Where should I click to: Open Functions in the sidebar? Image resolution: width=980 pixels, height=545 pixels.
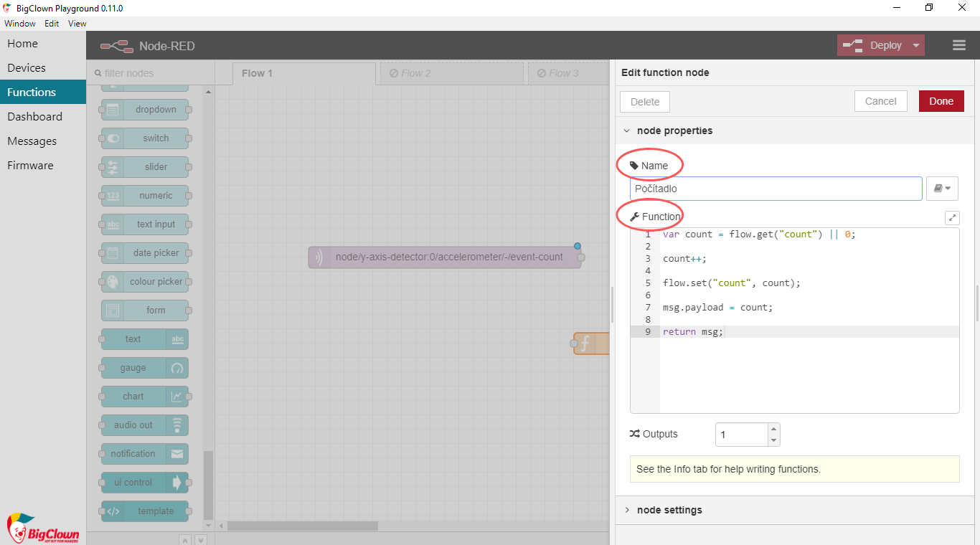[x=43, y=93]
